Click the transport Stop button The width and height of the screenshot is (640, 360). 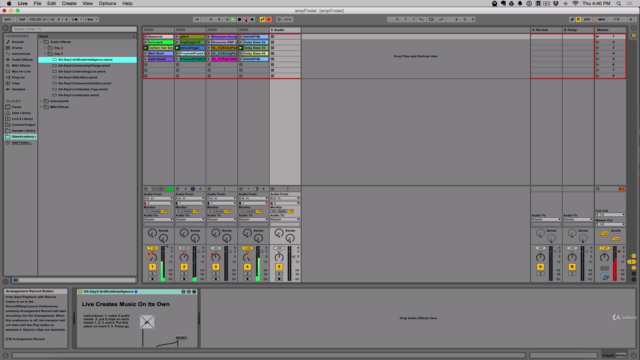point(240,19)
